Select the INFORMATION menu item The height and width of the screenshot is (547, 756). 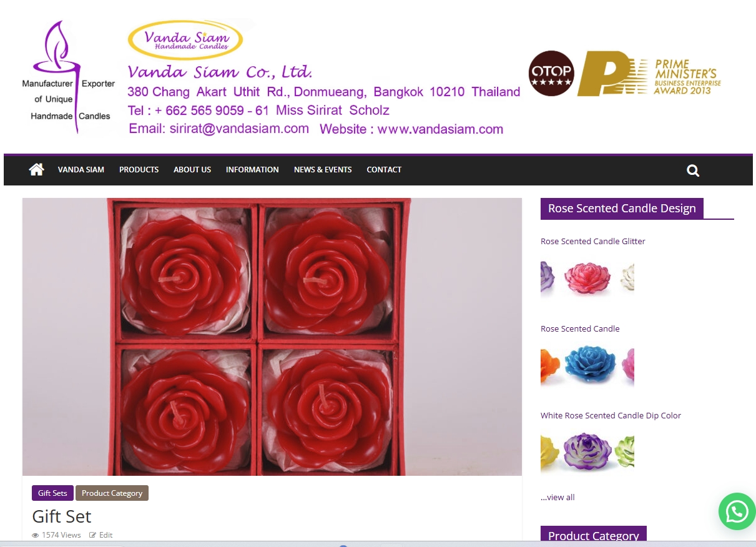tap(252, 170)
